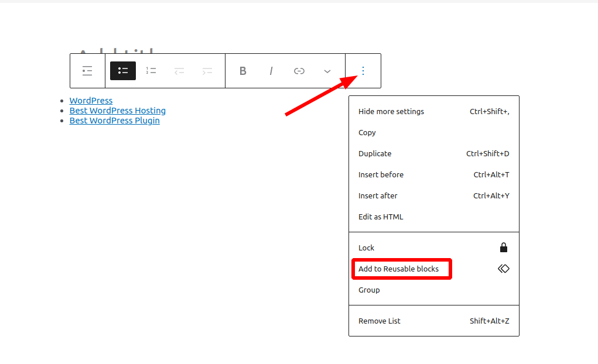The width and height of the screenshot is (598, 364).
Task: Toggle italic formatting
Action: (x=271, y=71)
